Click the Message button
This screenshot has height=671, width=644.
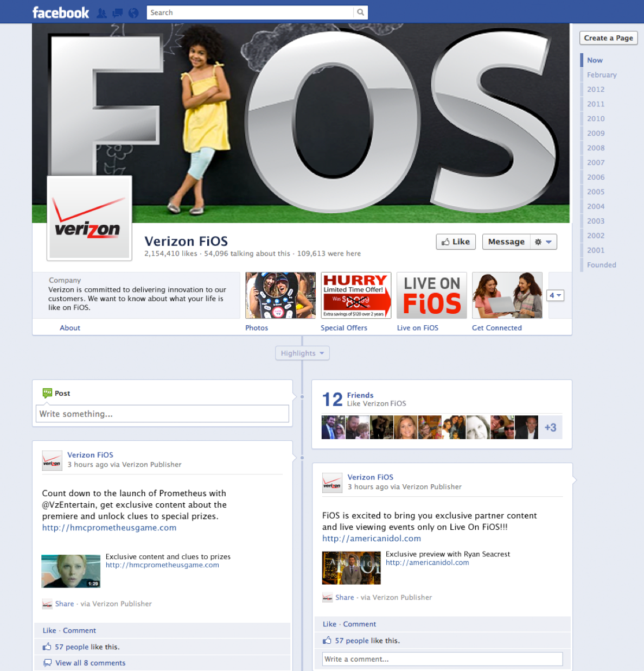pos(506,242)
